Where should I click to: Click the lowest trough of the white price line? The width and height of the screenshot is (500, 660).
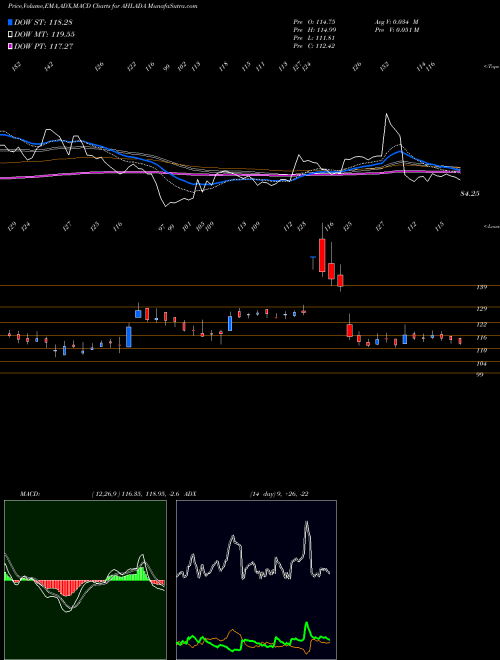[x=165, y=206]
